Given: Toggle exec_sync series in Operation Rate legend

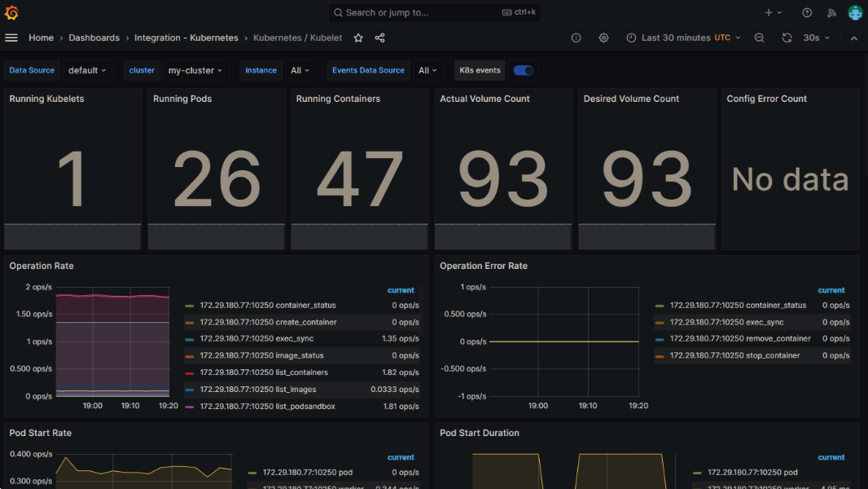Looking at the screenshot, I should pyautogui.click(x=294, y=338).
